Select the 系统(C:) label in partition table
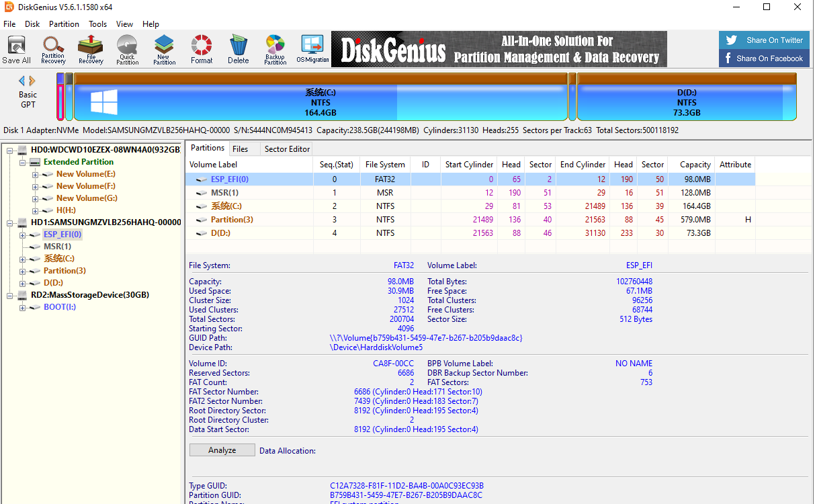Viewport: 815px width, 504px height. tap(226, 206)
